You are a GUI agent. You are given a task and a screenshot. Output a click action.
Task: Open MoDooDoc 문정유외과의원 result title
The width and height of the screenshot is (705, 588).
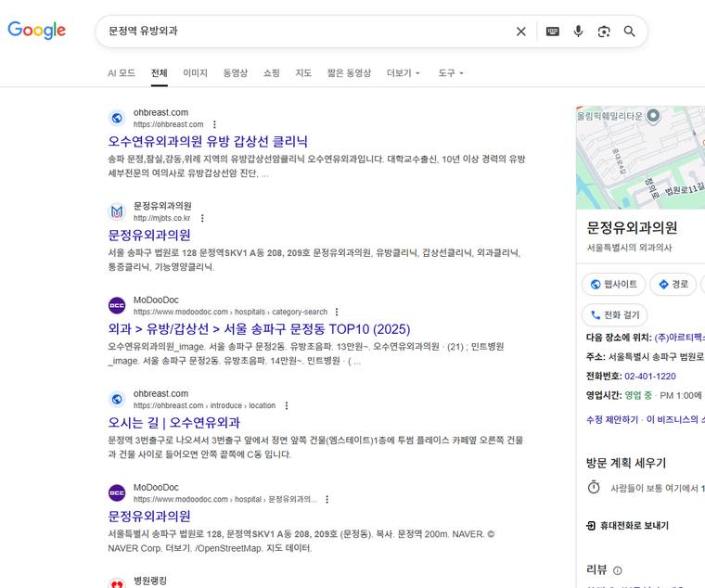[149, 516]
